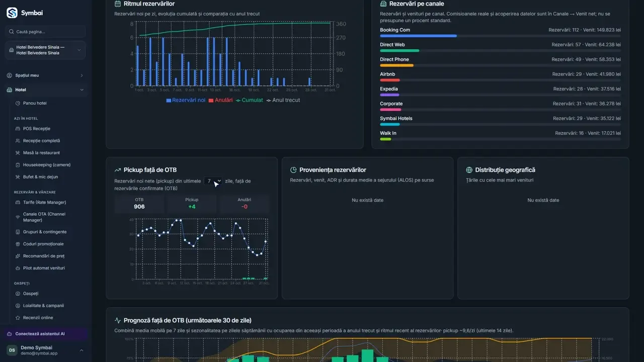Click the OTB 906 stat box
The height and width of the screenshot is (362, 644).
pyautogui.click(x=139, y=204)
